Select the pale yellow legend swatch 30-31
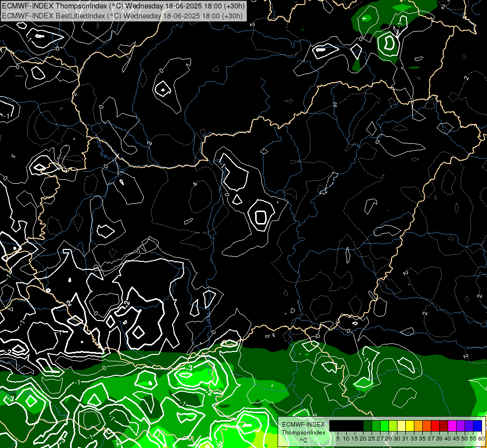Screen dimensions: 487x448 (x=401, y=426)
